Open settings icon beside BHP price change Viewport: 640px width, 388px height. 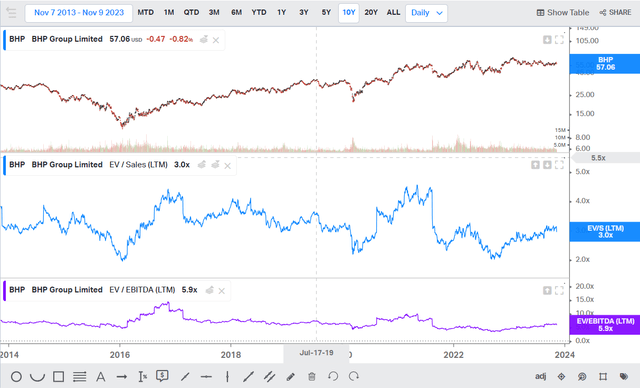click(203, 39)
